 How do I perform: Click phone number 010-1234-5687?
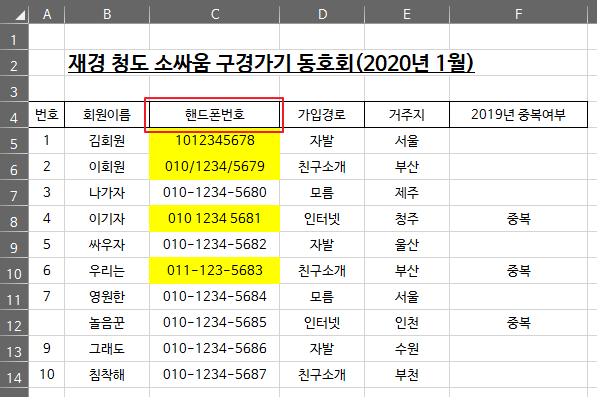[x=215, y=375]
